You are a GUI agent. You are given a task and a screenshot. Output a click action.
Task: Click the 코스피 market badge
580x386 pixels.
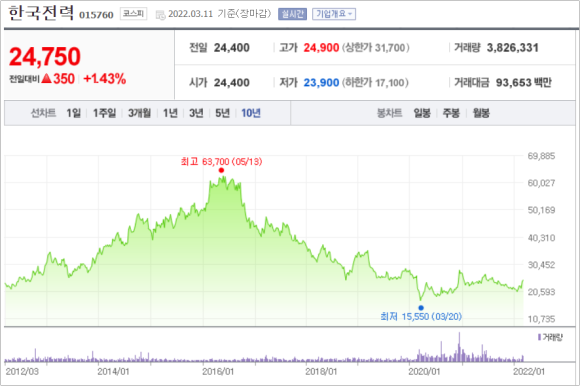coord(133,14)
